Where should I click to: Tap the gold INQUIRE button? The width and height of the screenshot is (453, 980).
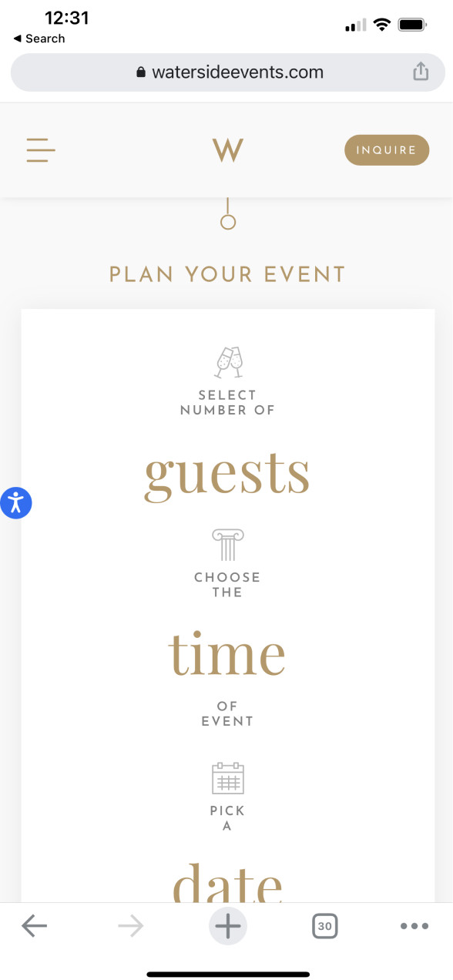pos(386,150)
